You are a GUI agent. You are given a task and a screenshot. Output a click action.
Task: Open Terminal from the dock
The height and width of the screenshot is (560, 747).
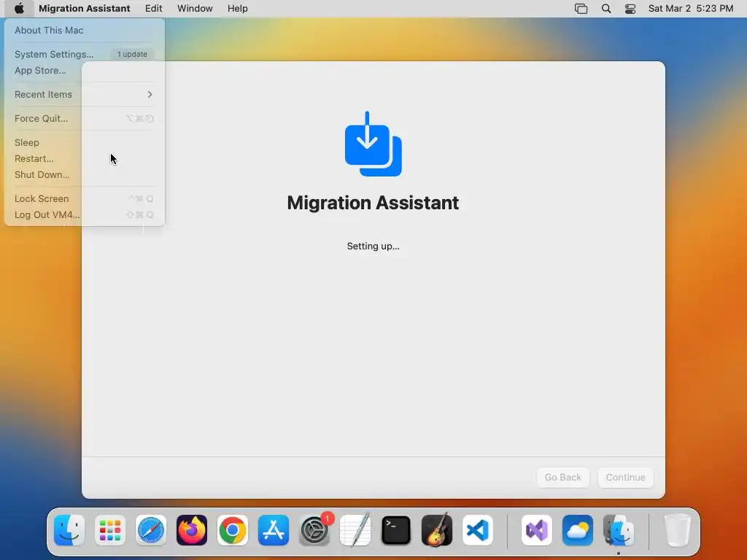pyautogui.click(x=396, y=530)
